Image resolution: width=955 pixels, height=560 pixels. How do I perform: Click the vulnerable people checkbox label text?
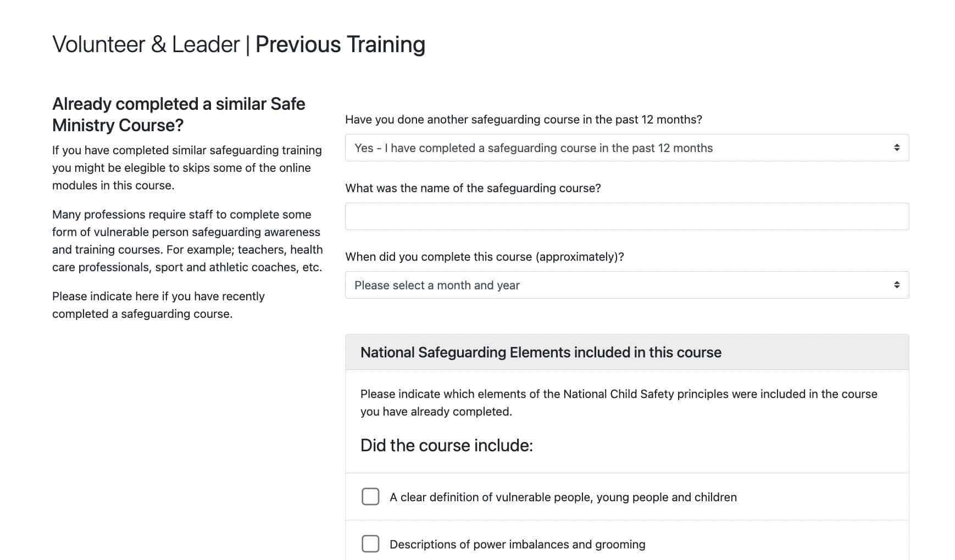[x=563, y=496]
